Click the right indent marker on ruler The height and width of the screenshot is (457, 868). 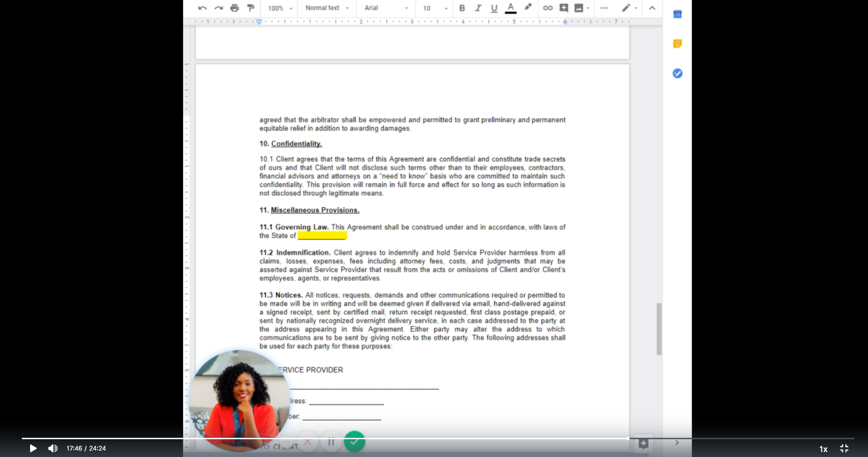click(x=565, y=22)
